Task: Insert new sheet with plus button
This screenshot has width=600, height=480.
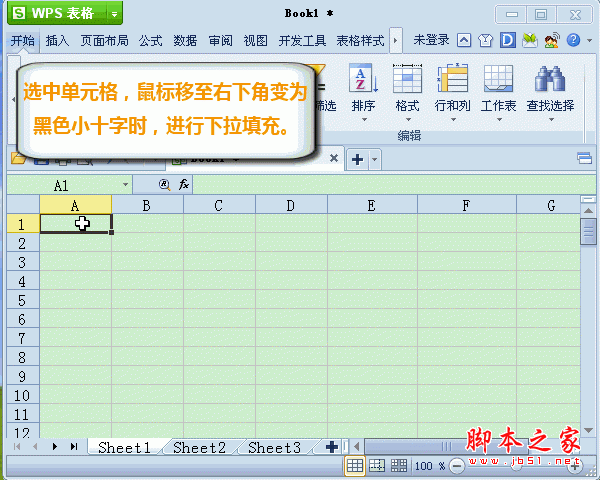Action: coord(331,447)
